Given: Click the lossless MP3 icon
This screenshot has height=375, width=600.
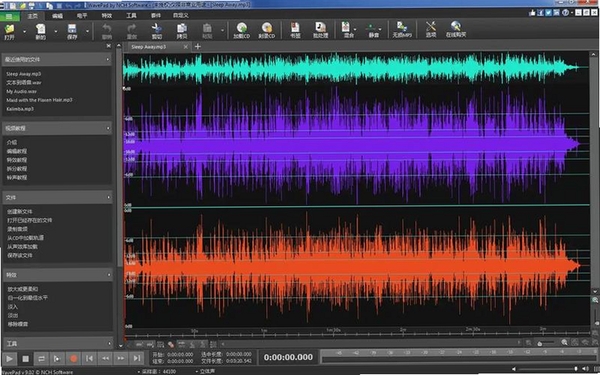Looking at the screenshot, I should [402, 28].
